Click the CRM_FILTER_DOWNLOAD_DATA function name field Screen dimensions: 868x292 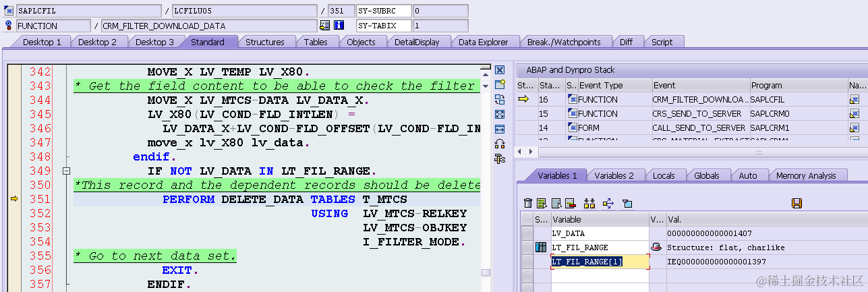(x=208, y=26)
